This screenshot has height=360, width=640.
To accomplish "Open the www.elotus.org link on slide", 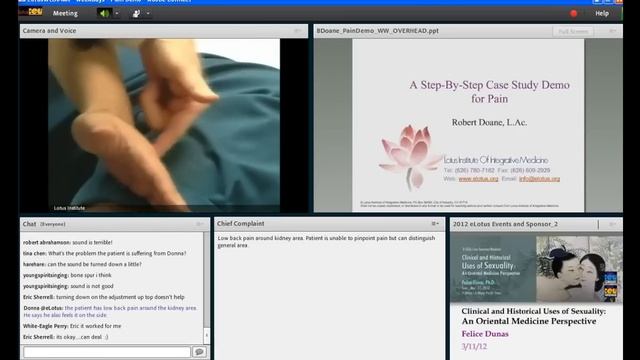I will coord(478,179).
